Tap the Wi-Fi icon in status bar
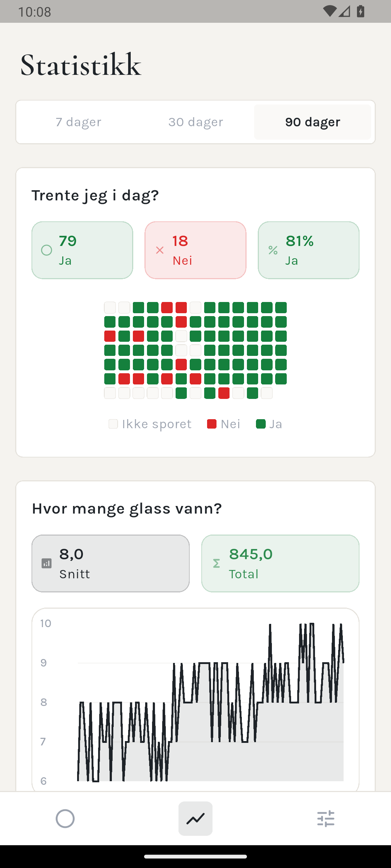Screen dimensions: 391x868 (x=329, y=12)
